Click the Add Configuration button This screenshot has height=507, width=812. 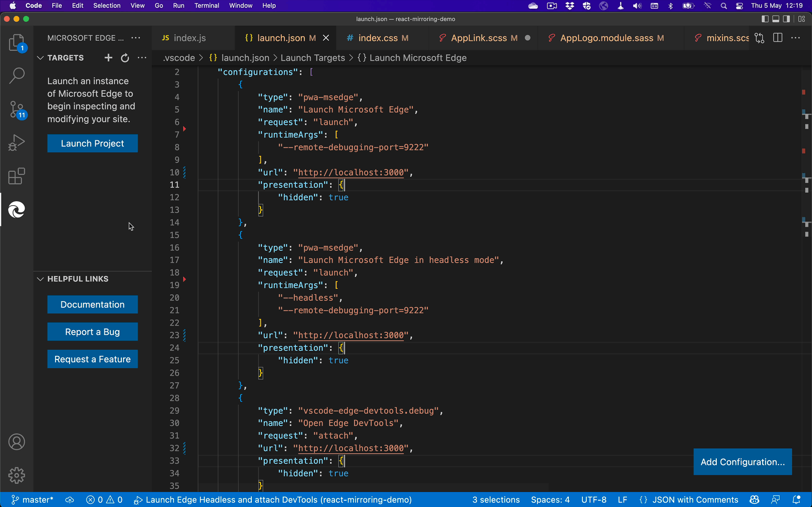pos(742,462)
